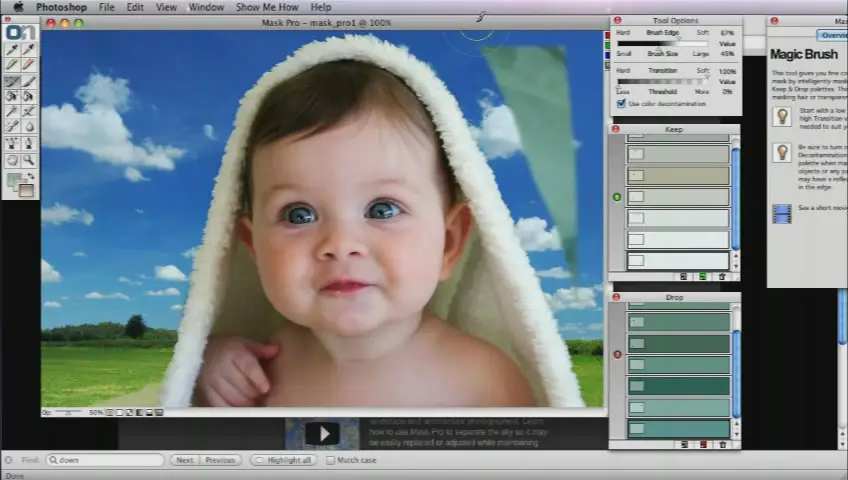Image resolution: width=848 pixels, height=480 pixels.
Task: Toggle Use color decontamination checkbox
Action: pyautogui.click(x=621, y=103)
